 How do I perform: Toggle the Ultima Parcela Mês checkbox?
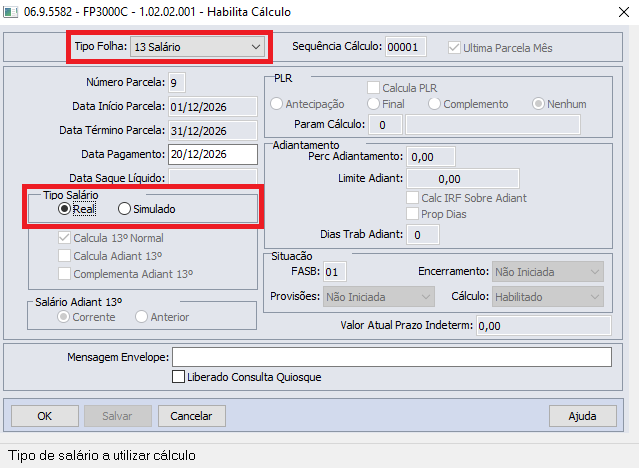point(454,48)
